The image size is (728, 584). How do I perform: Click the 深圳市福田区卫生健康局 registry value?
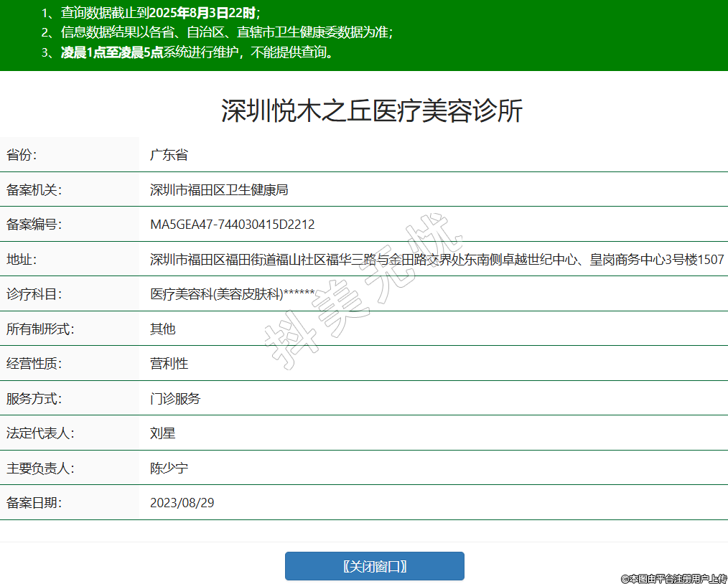coord(219,190)
